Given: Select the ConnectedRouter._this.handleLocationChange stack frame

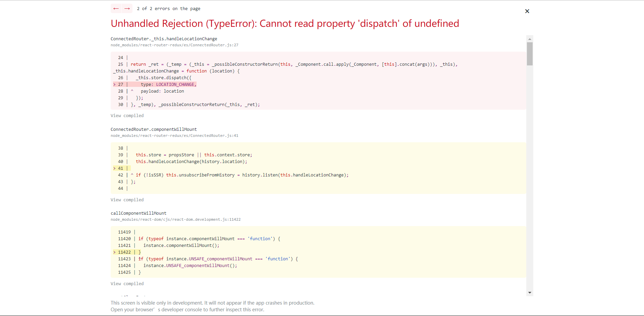Looking at the screenshot, I should (164, 39).
